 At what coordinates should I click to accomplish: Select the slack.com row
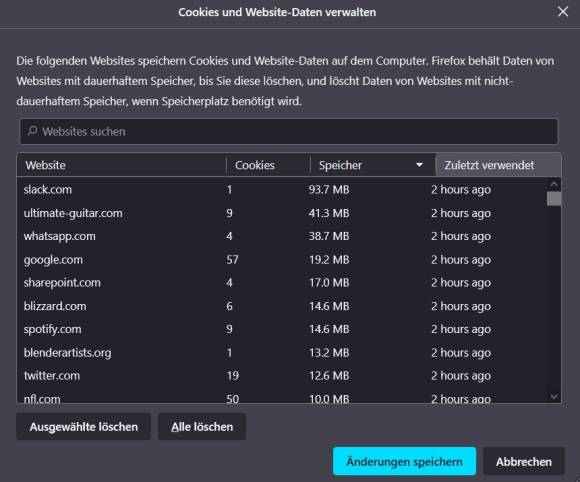(x=282, y=190)
